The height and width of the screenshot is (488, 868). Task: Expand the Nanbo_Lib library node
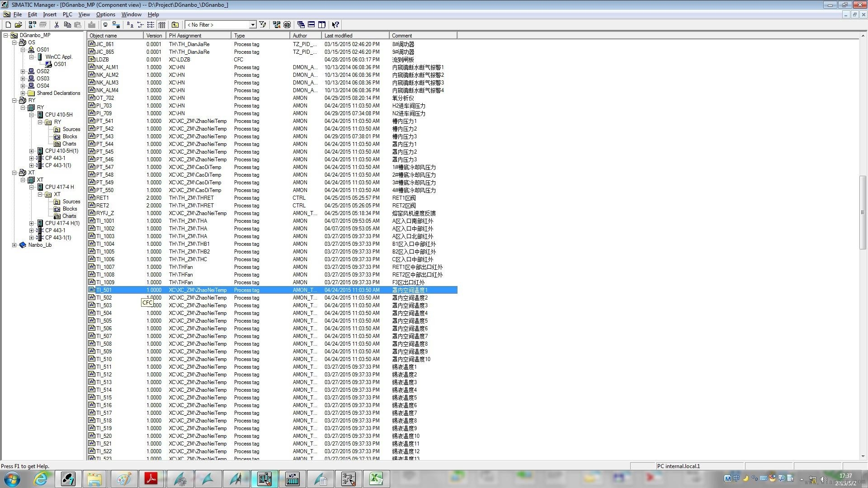[x=14, y=245]
